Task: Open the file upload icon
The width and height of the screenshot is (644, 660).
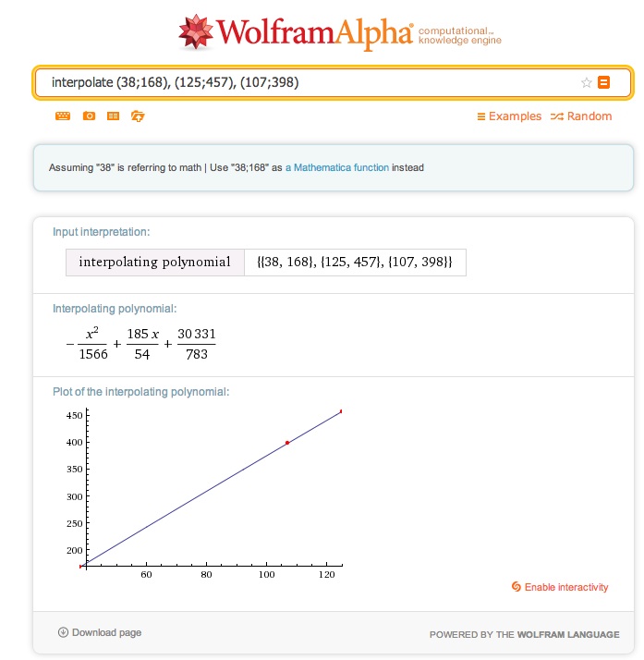Action: pos(138,116)
